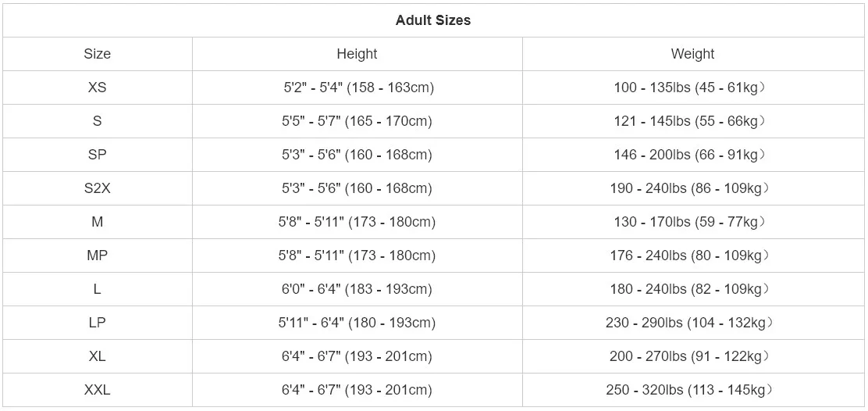This screenshot has width=868, height=411.
Task: Click the XXL size cell
Action: (x=98, y=390)
